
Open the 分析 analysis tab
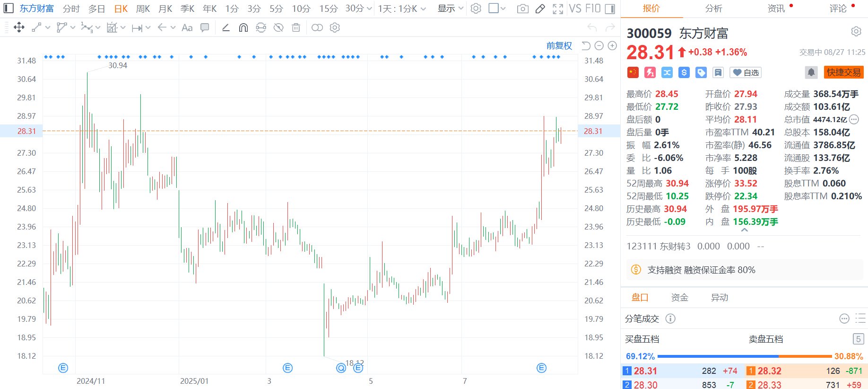[713, 9]
